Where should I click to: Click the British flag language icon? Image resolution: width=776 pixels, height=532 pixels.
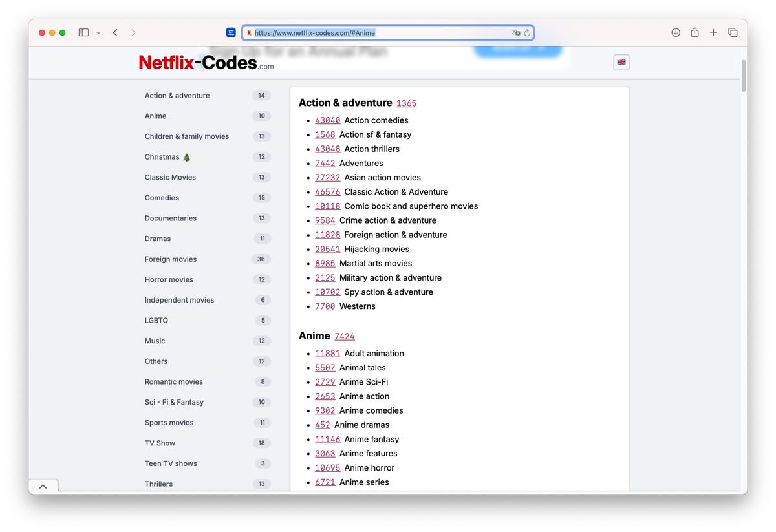tap(621, 62)
